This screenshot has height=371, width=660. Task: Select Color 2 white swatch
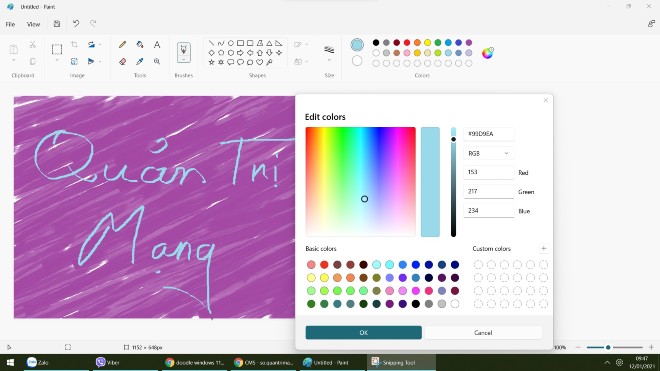tap(357, 61)
